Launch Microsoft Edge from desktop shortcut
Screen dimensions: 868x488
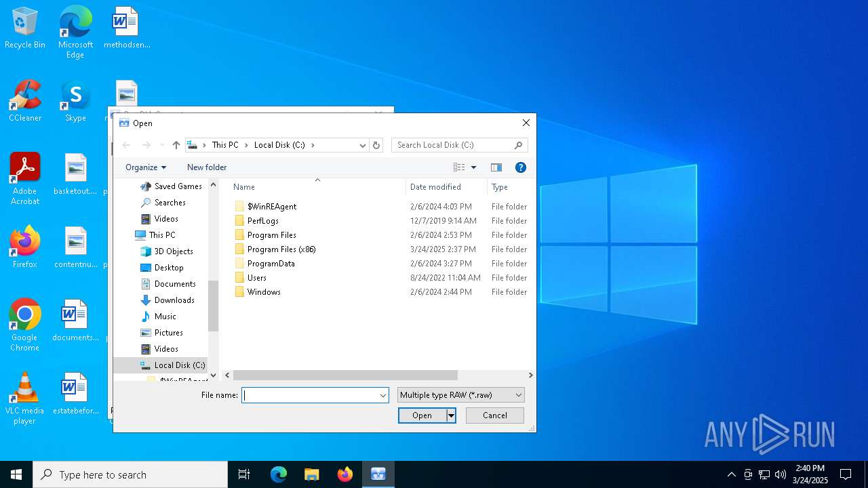pos(75,33)
